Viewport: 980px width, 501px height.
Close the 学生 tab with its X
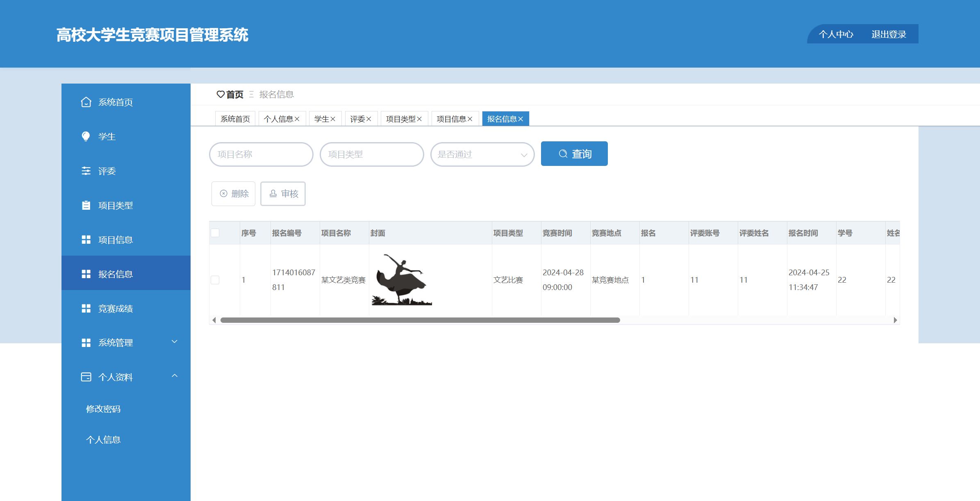tap(333, 119)
